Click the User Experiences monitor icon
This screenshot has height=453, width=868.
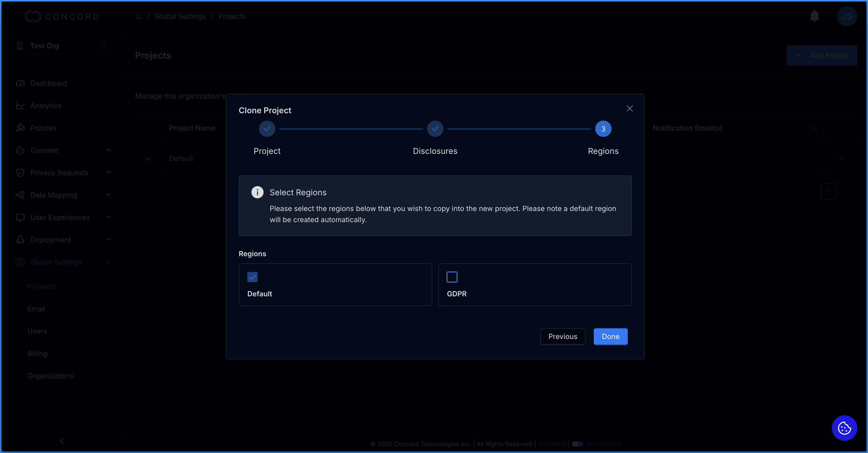tap(20, 217)
